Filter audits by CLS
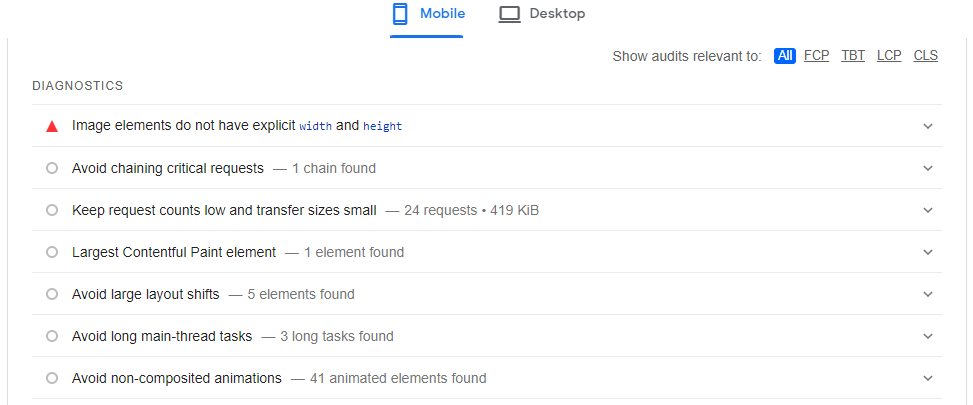The width and height of the screenshot is (973, 405). click(x=926, y=56)
